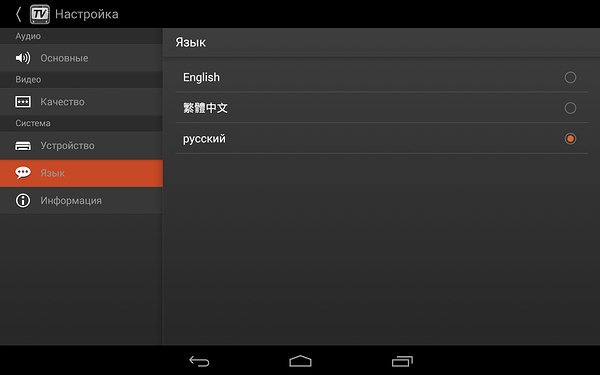Tap the back chevron in header
Image resolution: width=600 pixels, height=375 pixels.
pos(18,14)
